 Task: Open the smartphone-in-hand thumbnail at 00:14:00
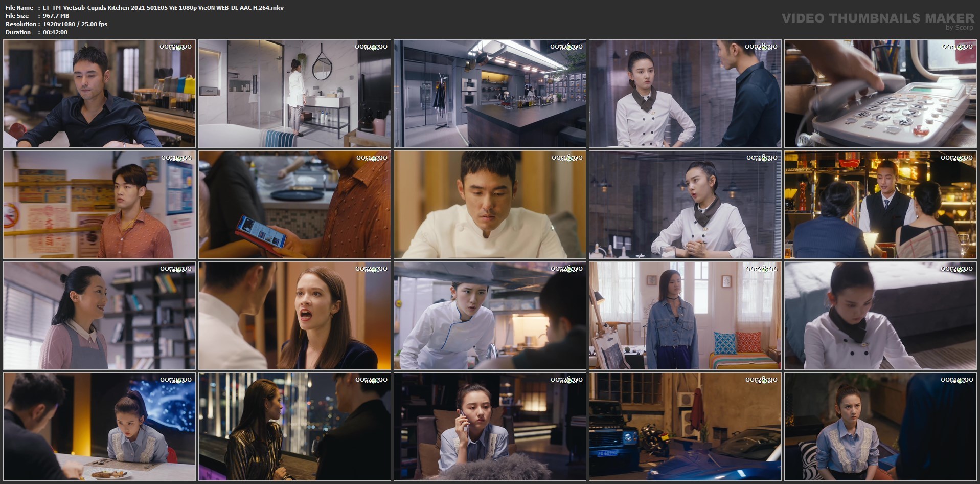click(294, 205)
